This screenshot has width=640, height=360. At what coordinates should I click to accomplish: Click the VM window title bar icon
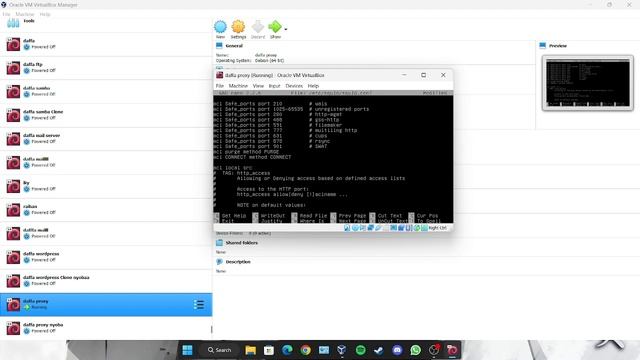pos(220,75)
